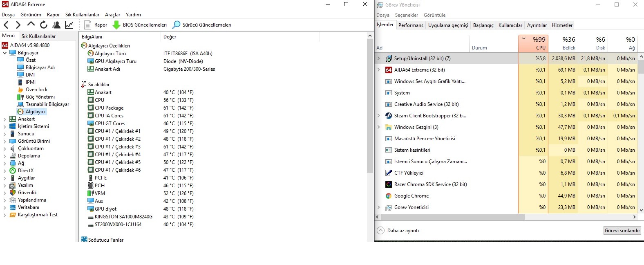Switch to Sık Kullanılanlar tab
Viewport: 644px width, 265px height.
coord(38,36)
